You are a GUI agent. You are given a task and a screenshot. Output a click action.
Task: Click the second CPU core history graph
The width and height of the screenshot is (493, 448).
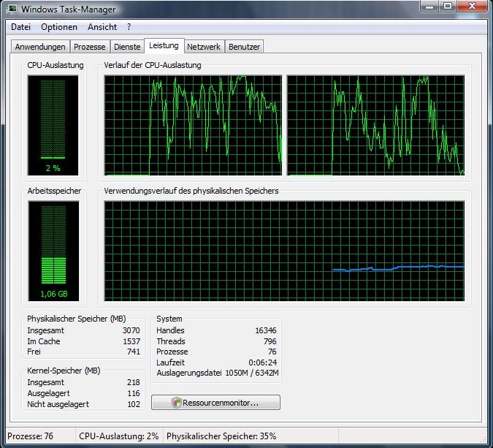(375, 125)
